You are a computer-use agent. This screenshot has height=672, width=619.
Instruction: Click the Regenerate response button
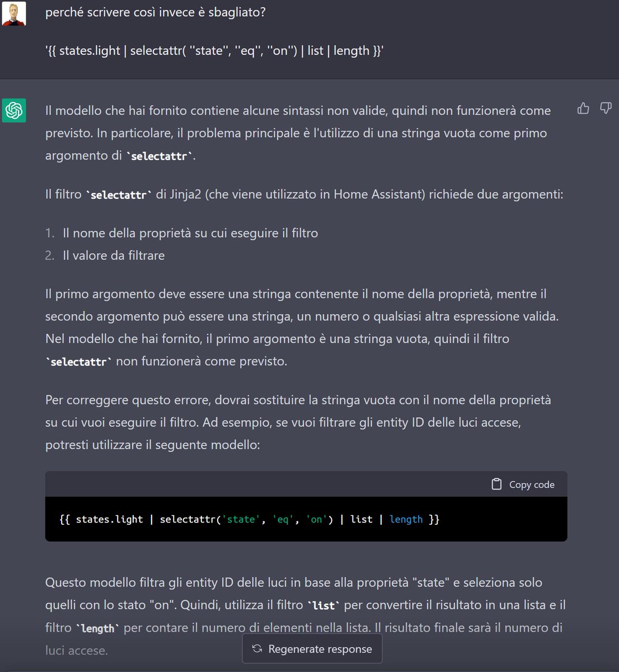click(312, 648)
